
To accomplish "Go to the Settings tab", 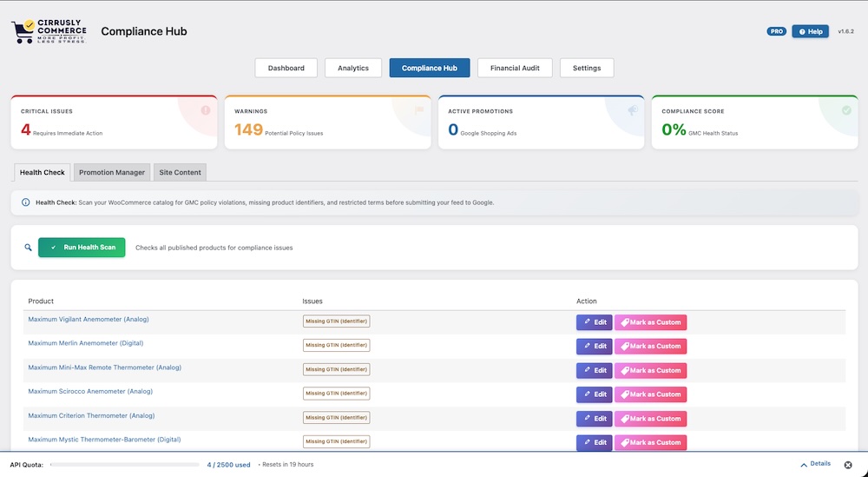I will 587,68.
